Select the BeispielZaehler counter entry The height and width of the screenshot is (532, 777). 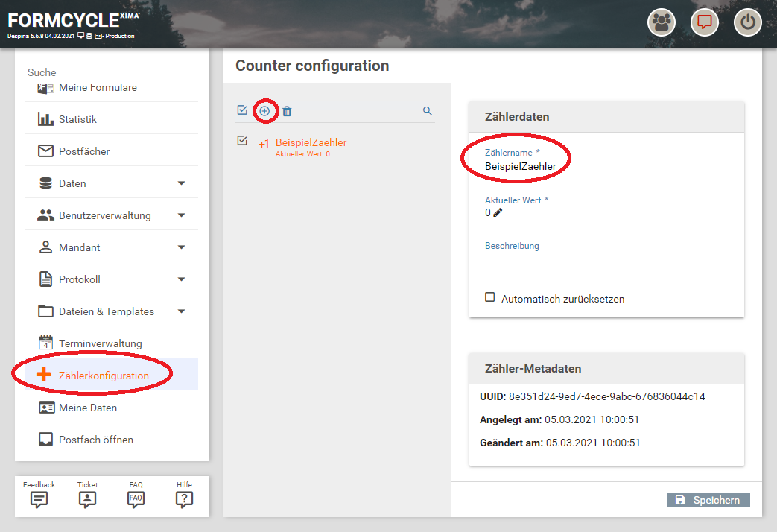click(x=311, y=143)
